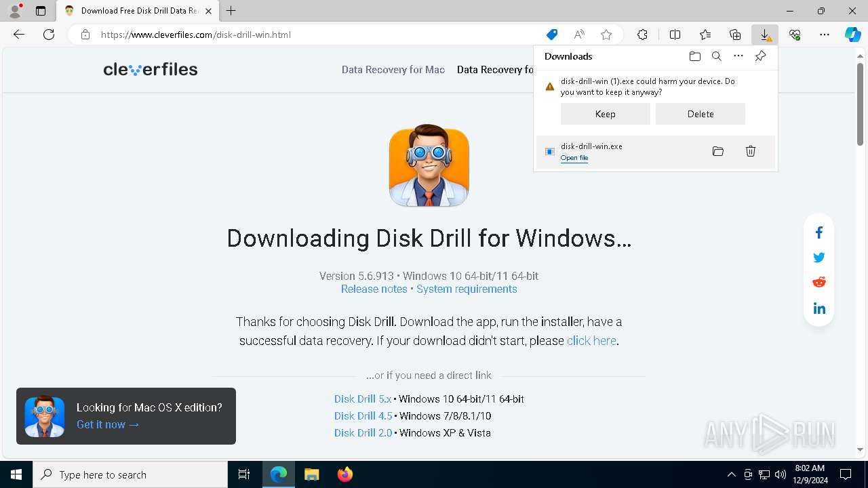Open File Explorer from taskbar

(312, 474)
